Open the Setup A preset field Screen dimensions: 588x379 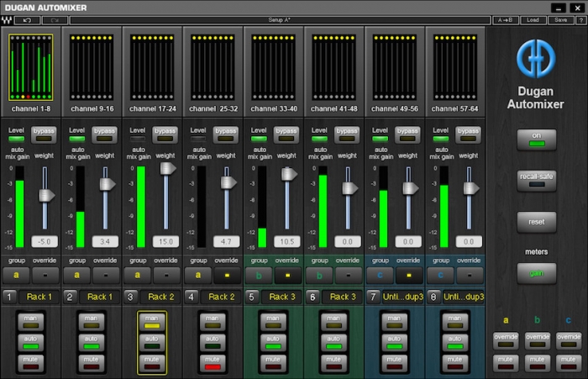point(280,20)
